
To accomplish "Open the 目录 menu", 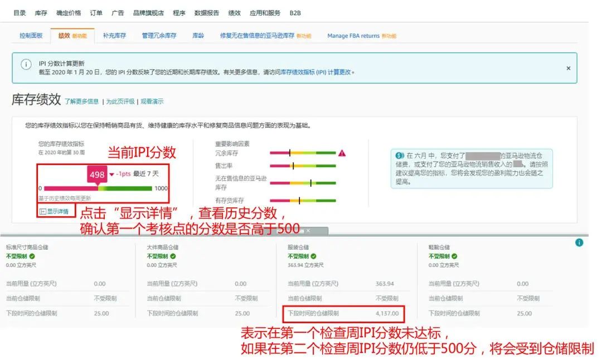I will tap(20, 13).
